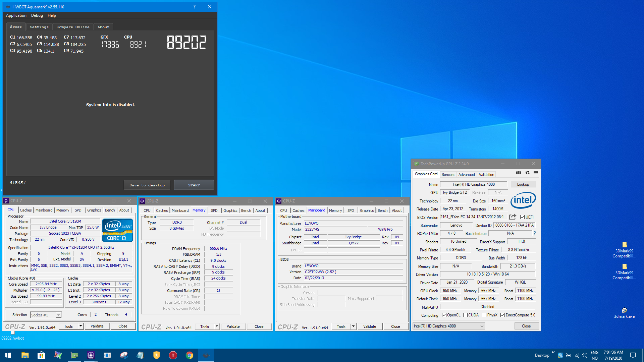Open Microsoft Store from the taskbar
Screen dimensions: 644x362
pos(41,355)
